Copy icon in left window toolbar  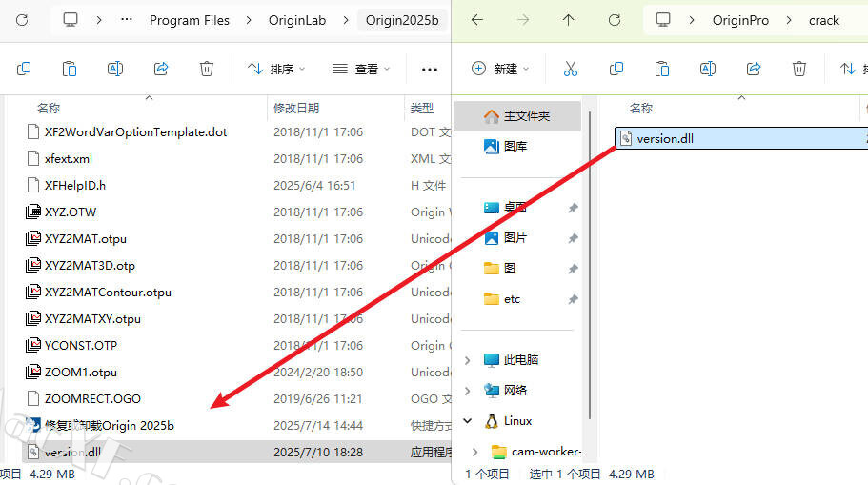pos(24,69)
